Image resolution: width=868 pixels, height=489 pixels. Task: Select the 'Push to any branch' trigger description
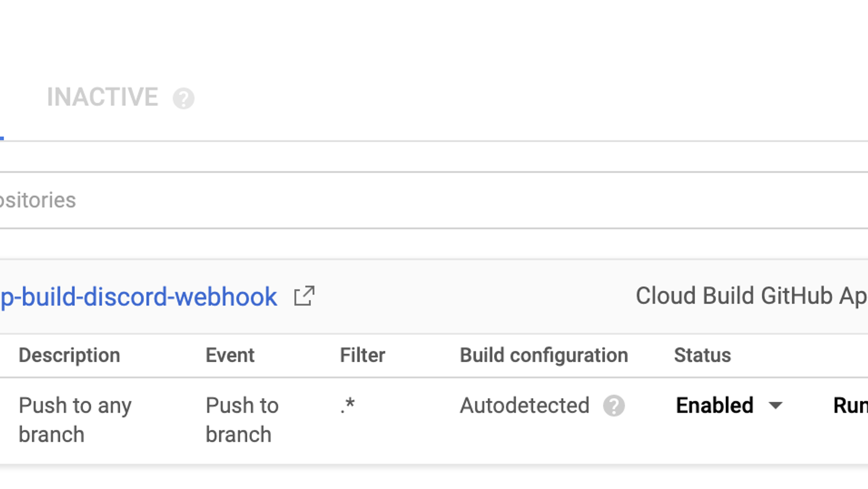point(75,420)
